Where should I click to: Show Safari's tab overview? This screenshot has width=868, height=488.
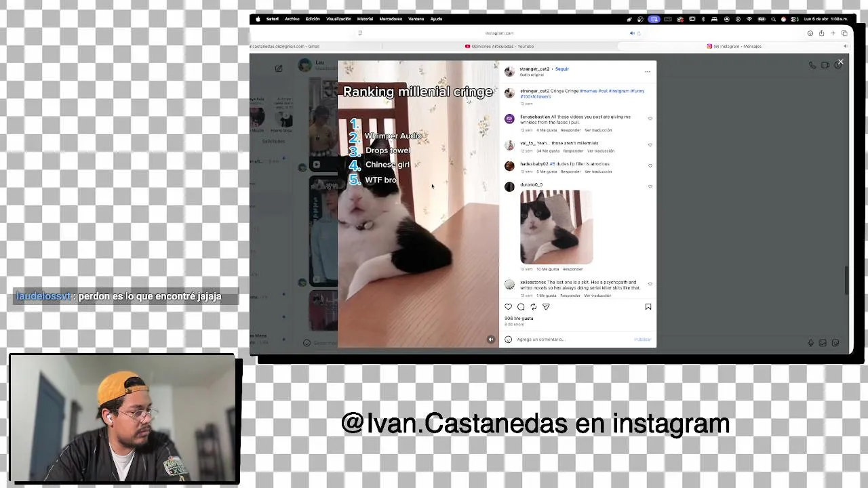tap(844, 33)
